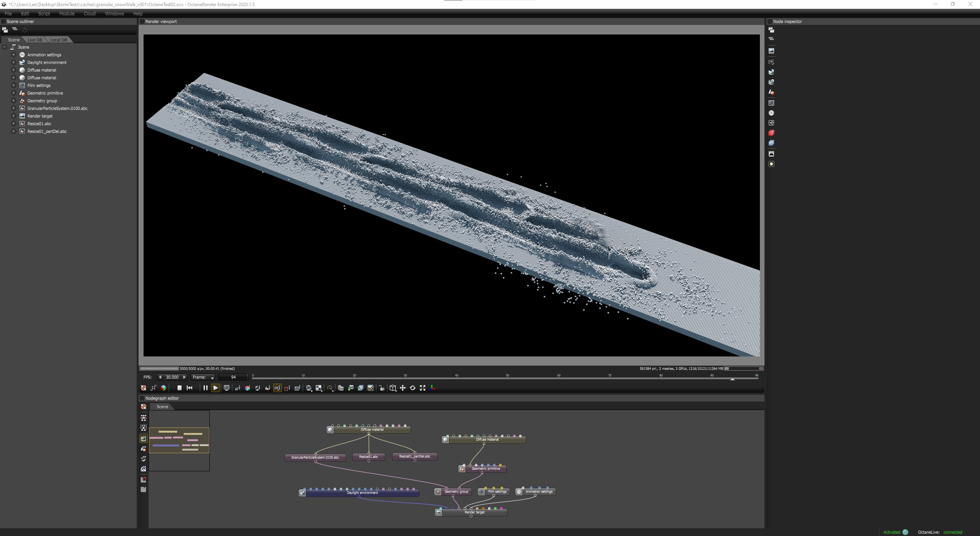This screenshot has width=980, height=536.
Task: Click the world coordinate axis icon
Action: (433, 388)
